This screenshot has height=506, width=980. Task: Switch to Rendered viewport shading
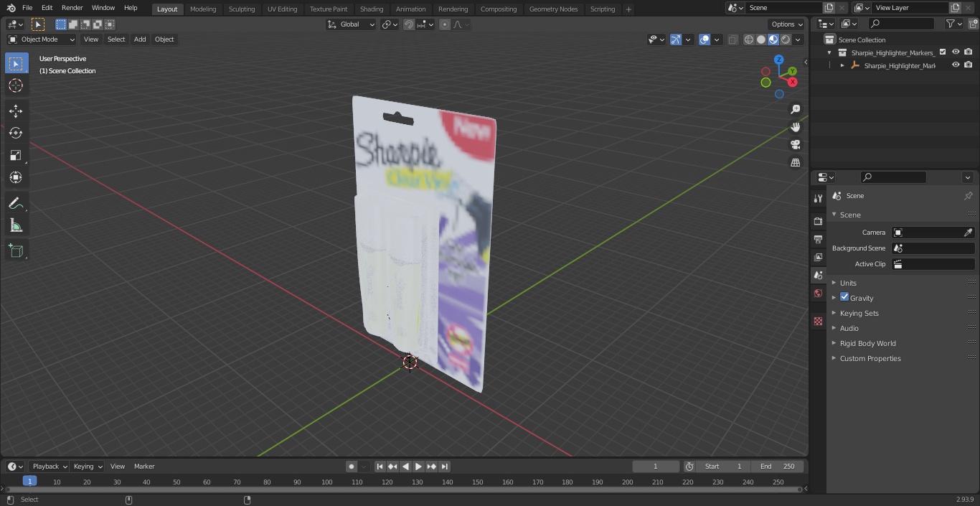point(786,39)
